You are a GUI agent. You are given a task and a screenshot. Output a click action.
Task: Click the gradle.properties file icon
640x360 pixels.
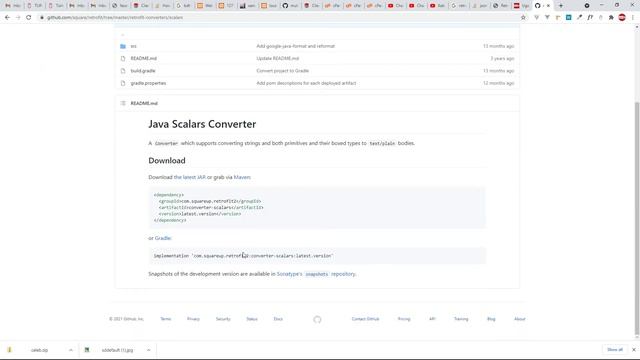[x=123, y=83]
